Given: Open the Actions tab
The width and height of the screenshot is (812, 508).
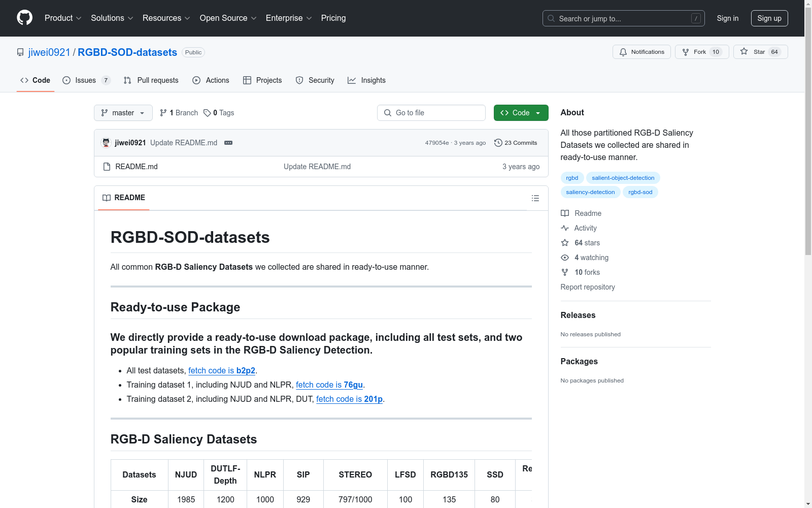Looking at the screenshot, I should [211, 80].
